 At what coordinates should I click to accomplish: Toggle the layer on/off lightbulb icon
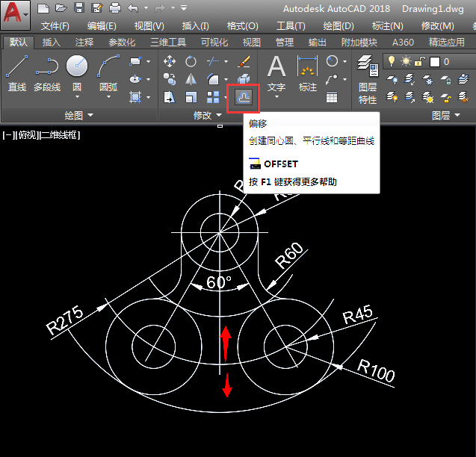tap(390, 60)
